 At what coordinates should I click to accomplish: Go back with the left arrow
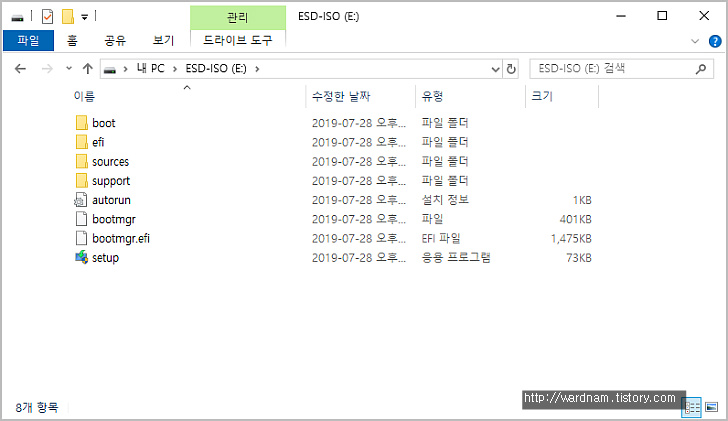[x=20, y=69]
